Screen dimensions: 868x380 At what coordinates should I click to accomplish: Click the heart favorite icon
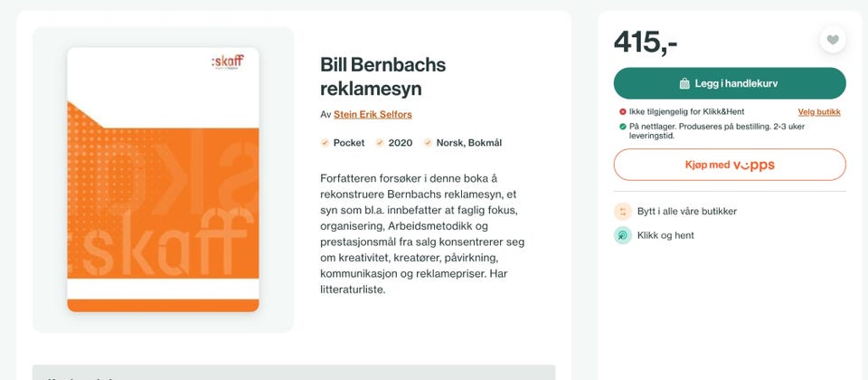click(833, 40)
